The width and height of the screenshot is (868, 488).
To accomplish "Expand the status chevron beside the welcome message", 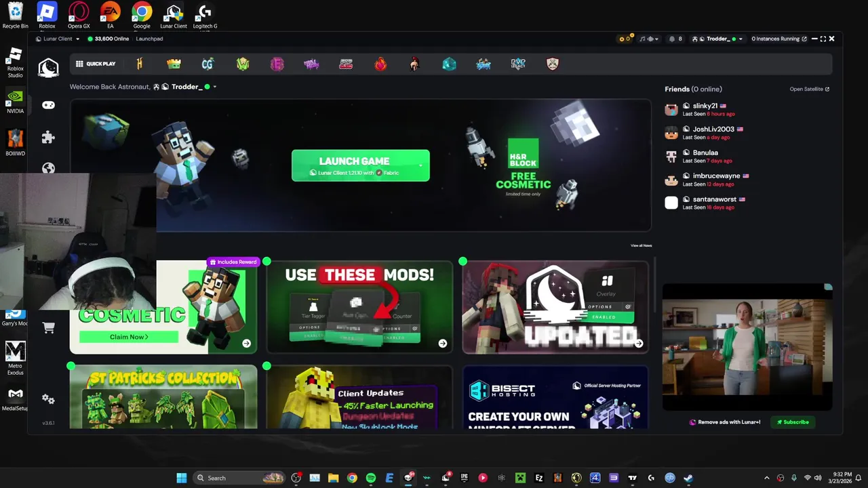I will [214, 87].
